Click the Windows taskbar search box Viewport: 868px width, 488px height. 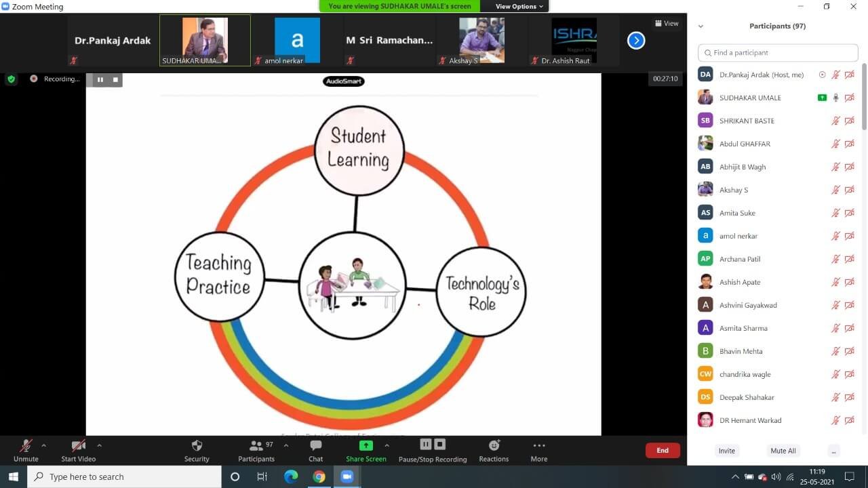pyautogui.click(x=124, y=476)
